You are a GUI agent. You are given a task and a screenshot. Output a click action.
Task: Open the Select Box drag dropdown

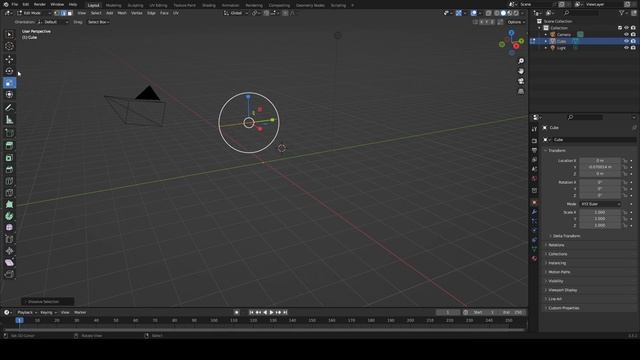pos(98,22)
